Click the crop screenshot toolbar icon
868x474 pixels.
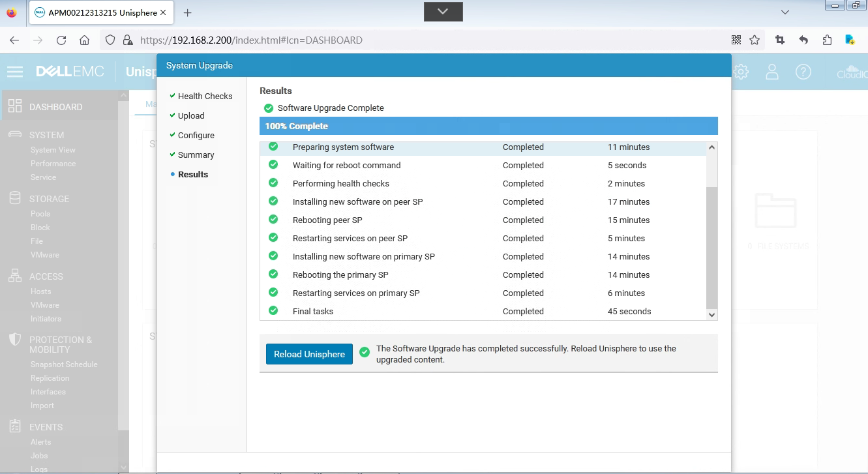coord(780,40)
